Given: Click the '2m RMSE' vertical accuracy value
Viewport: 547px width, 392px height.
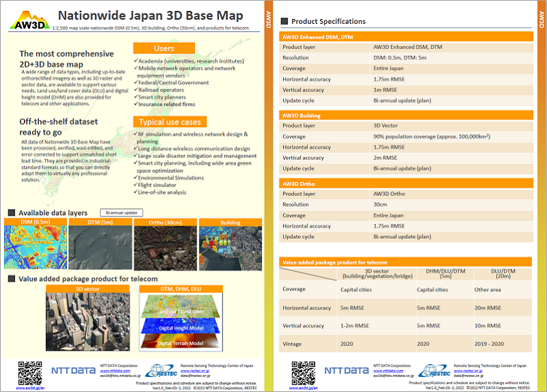Looking at the screenshot, I should point(385,158).
